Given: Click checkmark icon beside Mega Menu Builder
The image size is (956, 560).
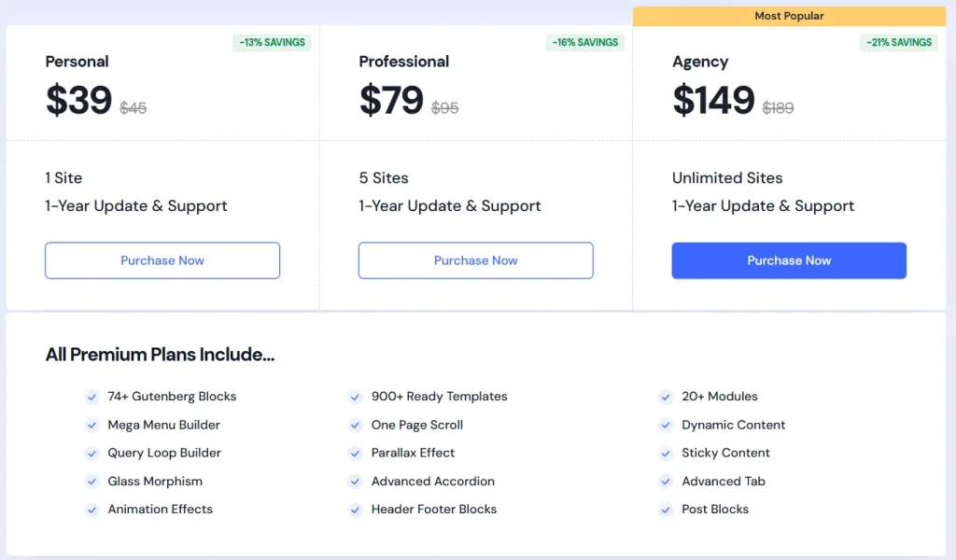Looking at the screenshot, I should click(92, 425).
